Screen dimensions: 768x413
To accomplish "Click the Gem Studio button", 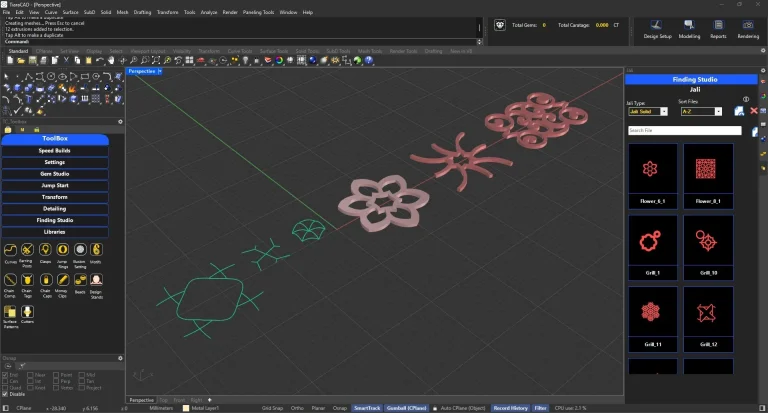I will click(54, 173).
